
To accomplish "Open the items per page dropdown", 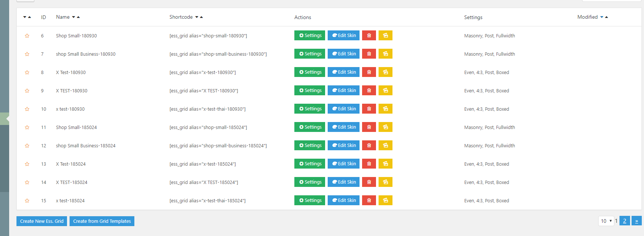I will [606, 221].
